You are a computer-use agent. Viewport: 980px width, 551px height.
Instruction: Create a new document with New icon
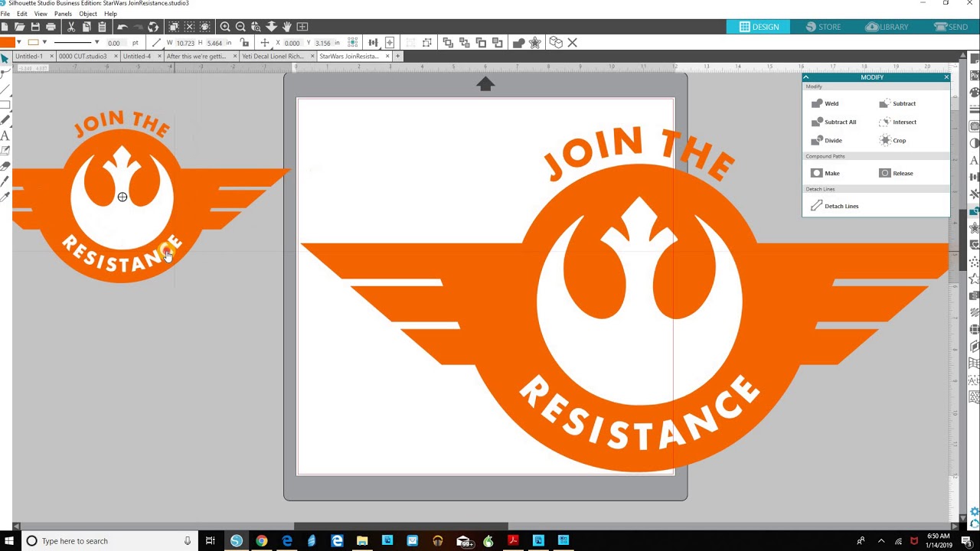tap(5, 27)
